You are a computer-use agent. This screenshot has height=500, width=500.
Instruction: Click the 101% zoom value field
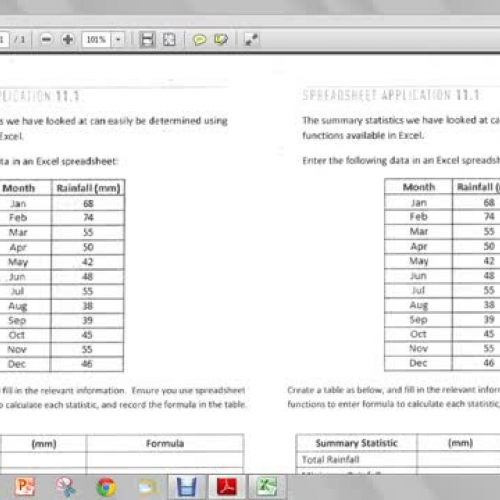[96, 40]
